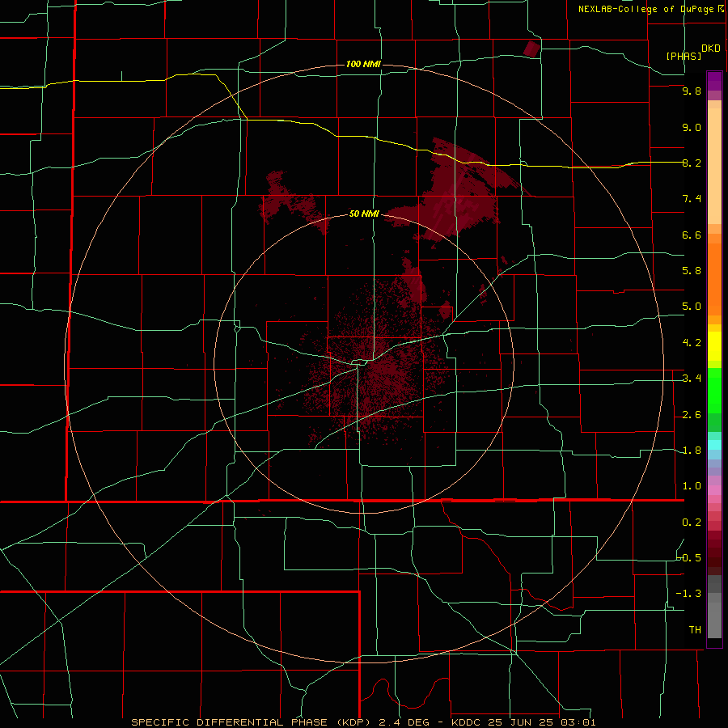Click the -1.3 value on the color scale
The height and width of the screenshot is (728, 728).
point(689,594)
